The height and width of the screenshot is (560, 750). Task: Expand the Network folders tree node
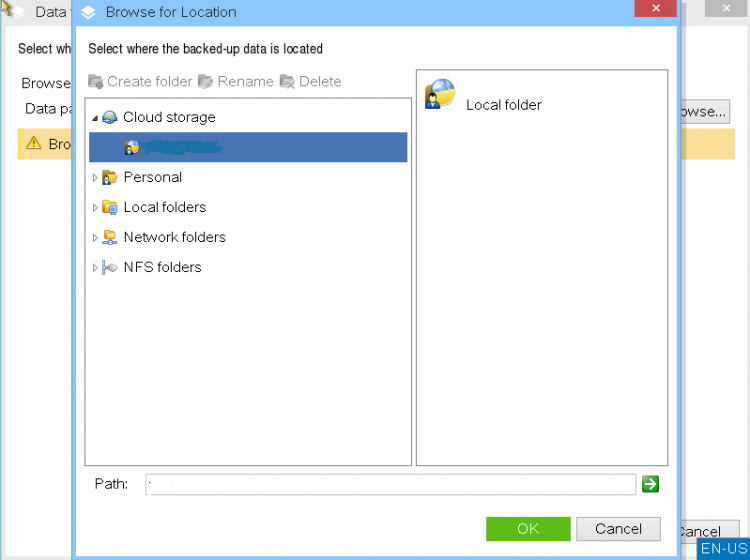pos(95,238)
